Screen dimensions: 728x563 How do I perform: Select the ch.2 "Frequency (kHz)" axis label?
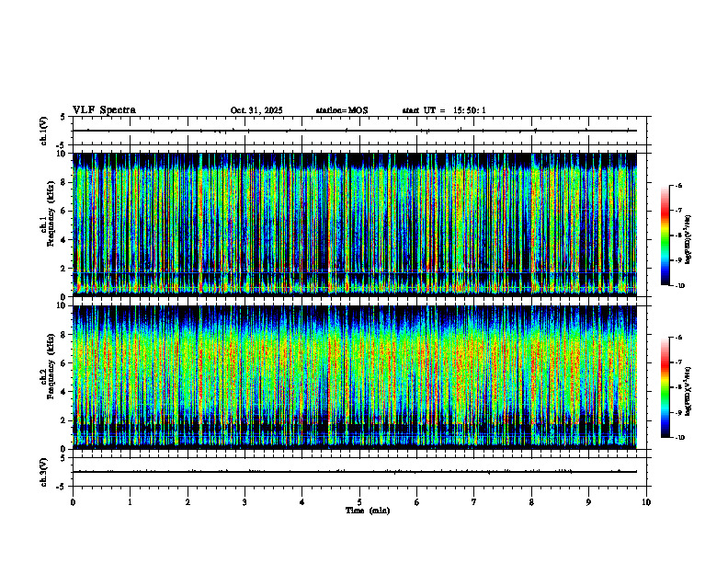pos(50,366)
